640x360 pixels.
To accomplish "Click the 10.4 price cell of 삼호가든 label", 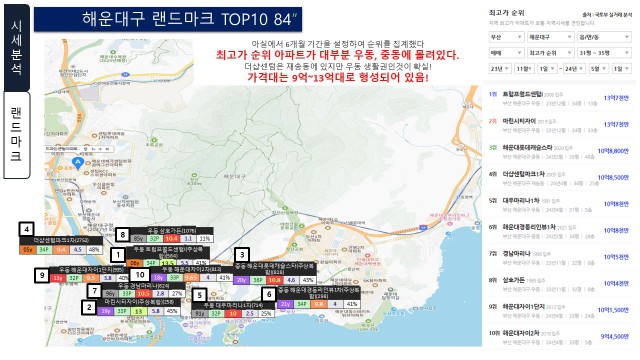I will pyautogui.click(x=171, y=238).
